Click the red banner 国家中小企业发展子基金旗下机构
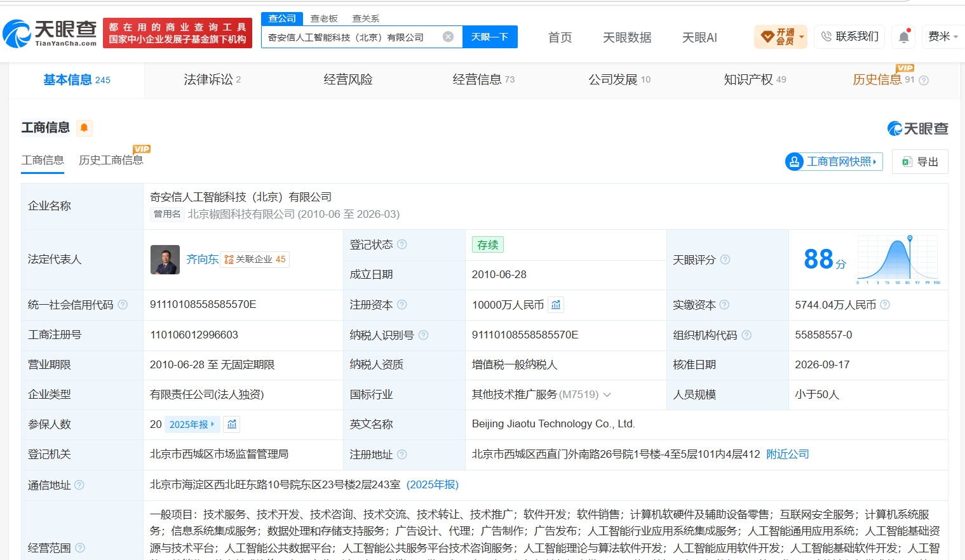The image size is (965, 560). (177, 33)
